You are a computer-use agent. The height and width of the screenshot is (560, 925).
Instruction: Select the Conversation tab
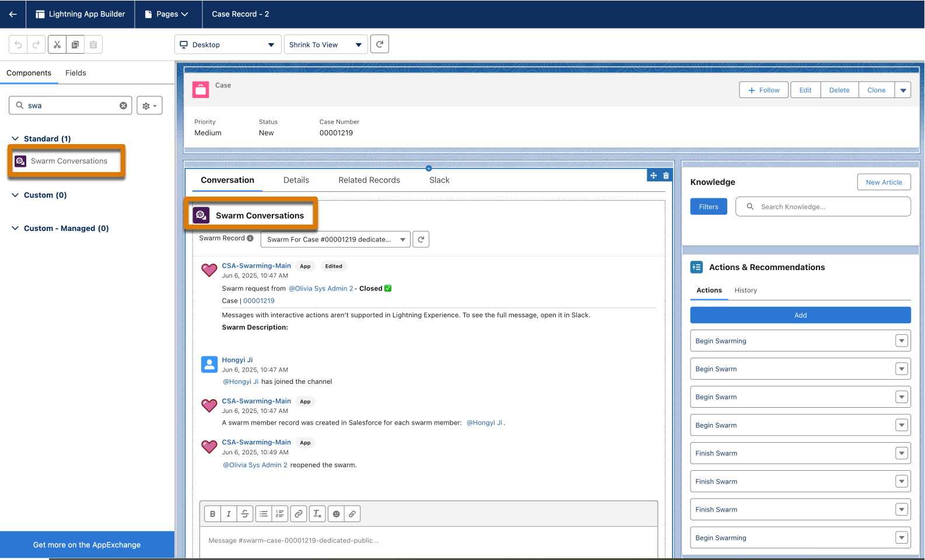tap(227, 180)
